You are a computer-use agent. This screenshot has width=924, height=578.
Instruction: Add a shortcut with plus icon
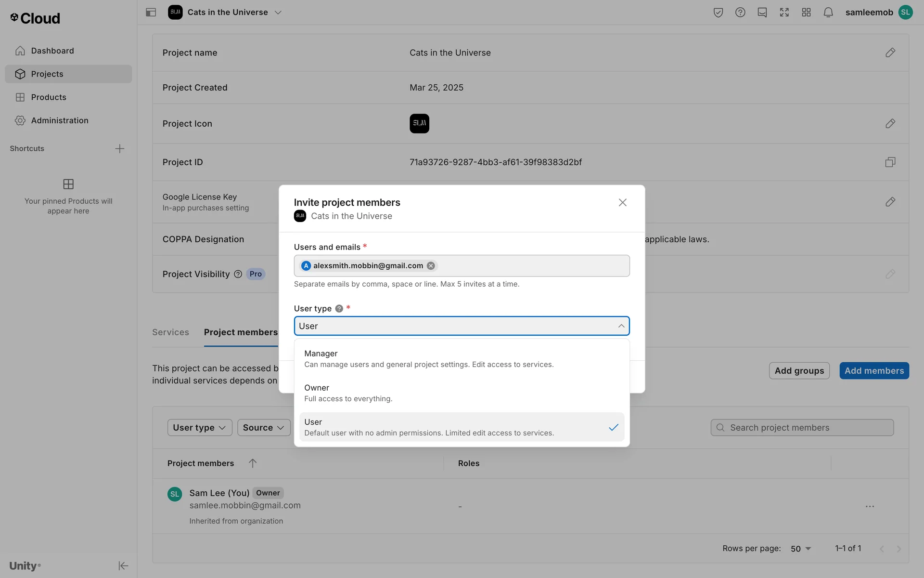[120, 149]
